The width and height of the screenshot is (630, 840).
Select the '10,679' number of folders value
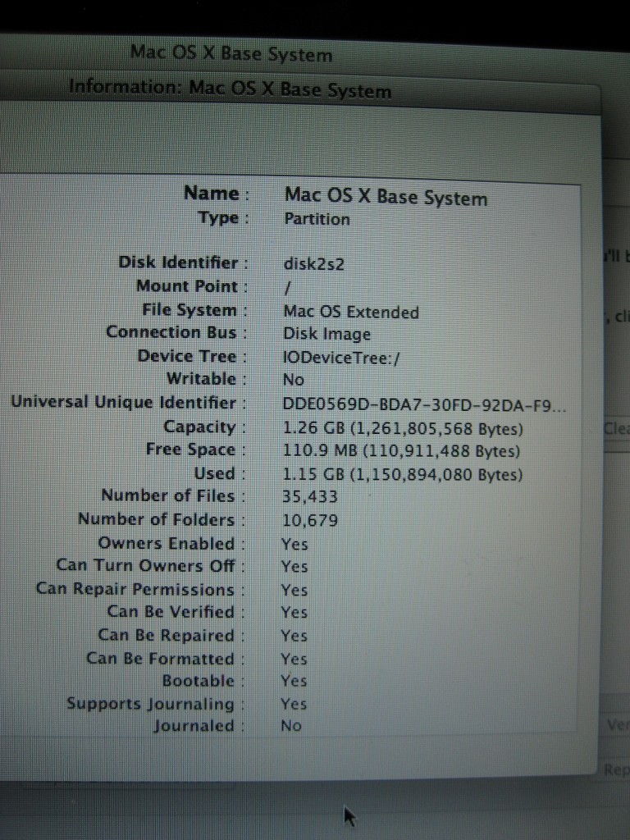(309, 520)
